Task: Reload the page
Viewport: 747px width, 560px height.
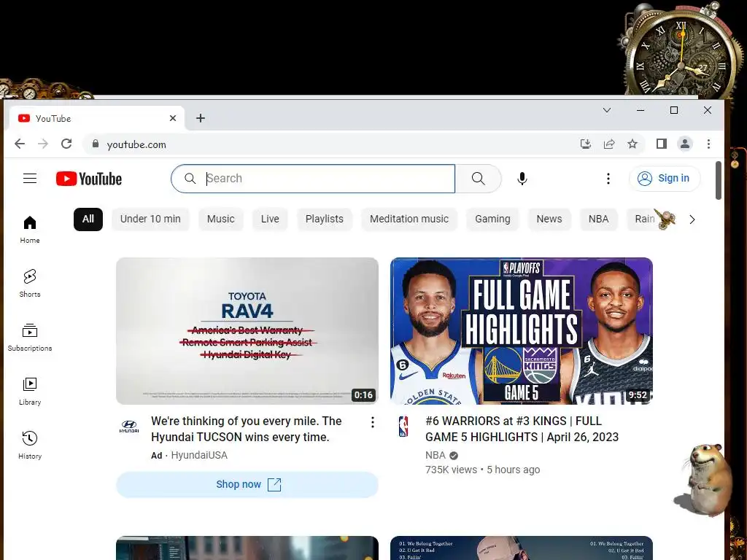Action: click(66, 144)
